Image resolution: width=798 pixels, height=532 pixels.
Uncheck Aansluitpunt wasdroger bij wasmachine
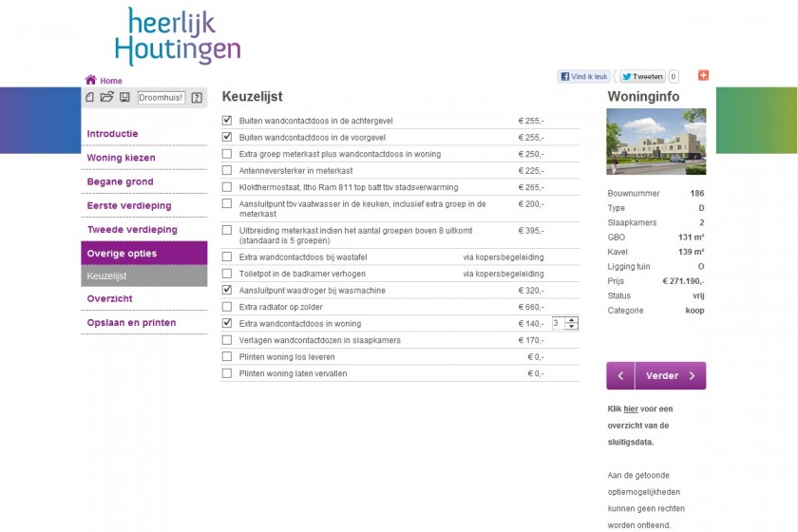[x=227, y=290]
